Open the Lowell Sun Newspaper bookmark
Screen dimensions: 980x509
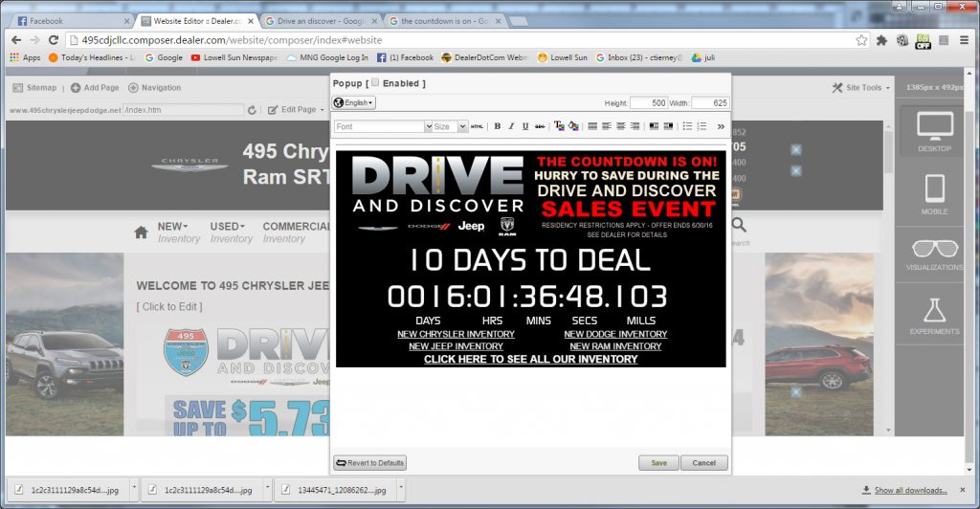234,57
